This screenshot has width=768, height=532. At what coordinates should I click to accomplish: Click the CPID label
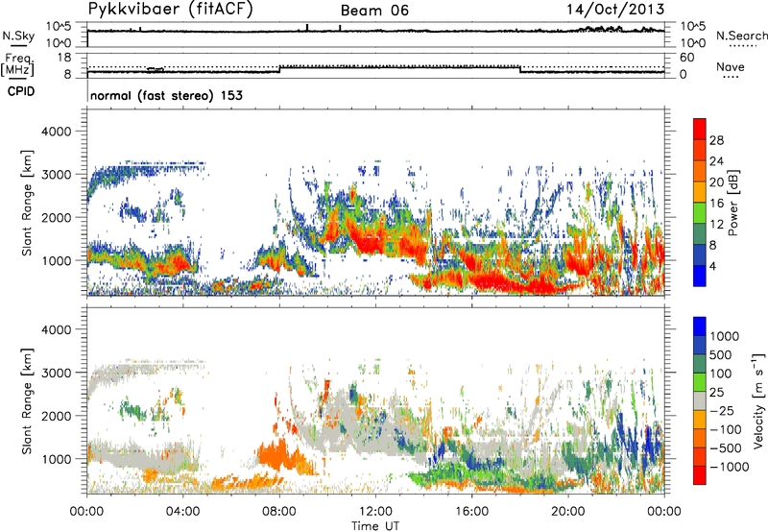21,91
